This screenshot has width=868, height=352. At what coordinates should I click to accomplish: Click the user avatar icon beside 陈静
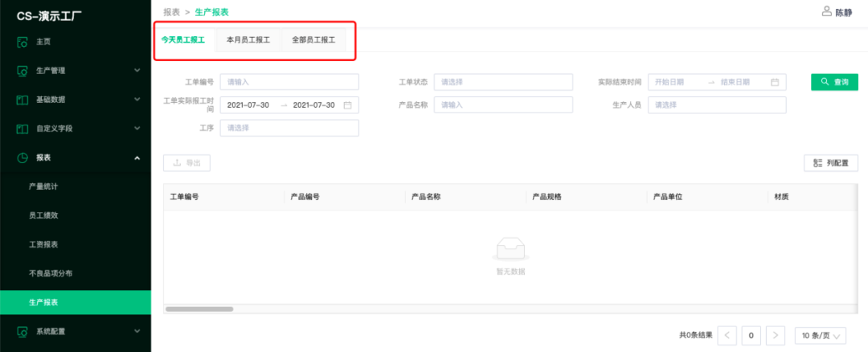826,11
